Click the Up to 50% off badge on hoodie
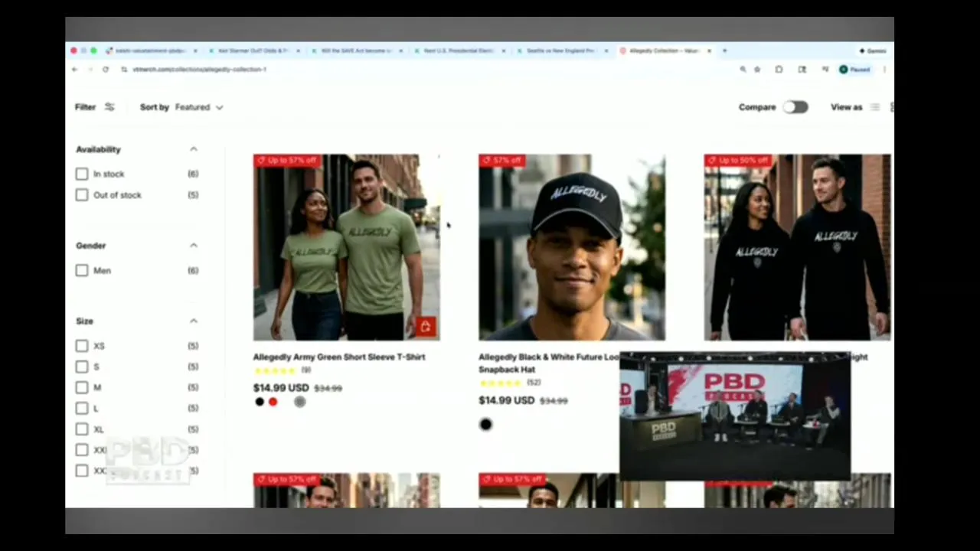980x551 pixels. pyautogui.click(x=738, y=160)
